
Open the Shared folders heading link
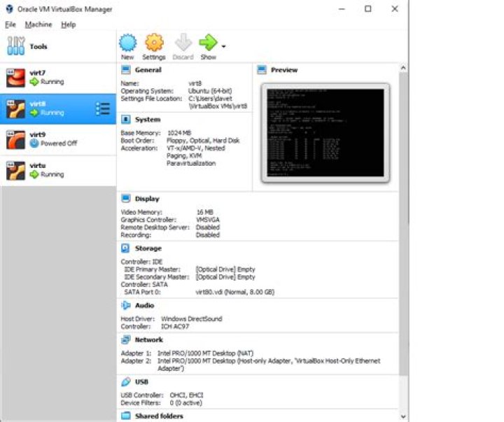pos(159,416)
